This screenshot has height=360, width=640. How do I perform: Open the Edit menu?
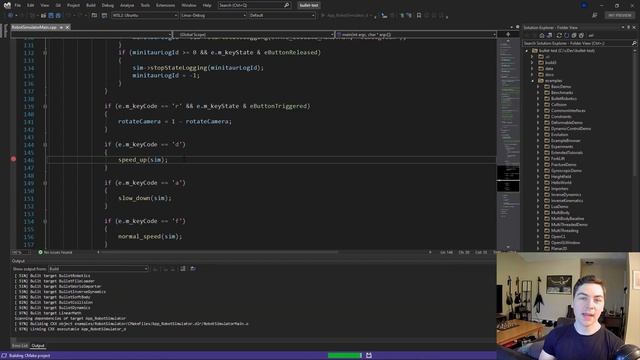pyautogui.click(x=31, y=5)
